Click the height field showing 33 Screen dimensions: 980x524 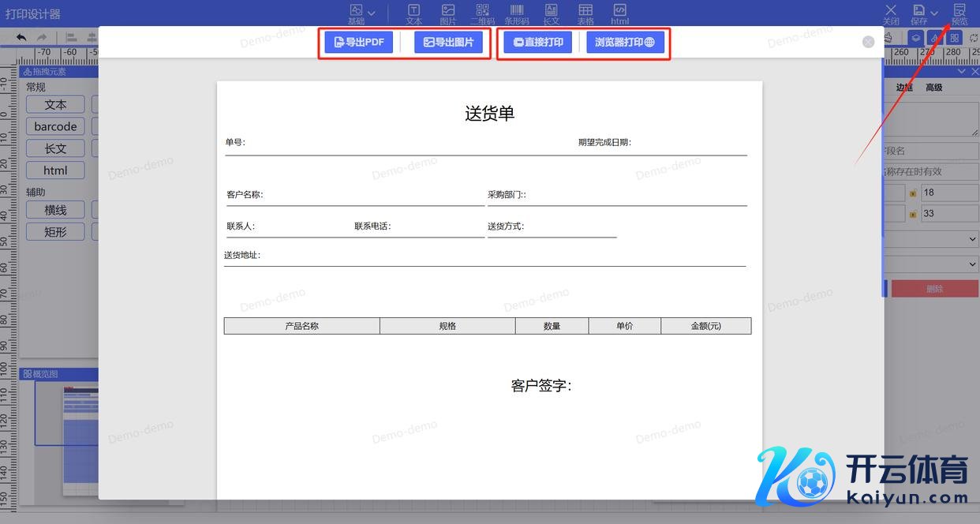[x=949, y=213]
